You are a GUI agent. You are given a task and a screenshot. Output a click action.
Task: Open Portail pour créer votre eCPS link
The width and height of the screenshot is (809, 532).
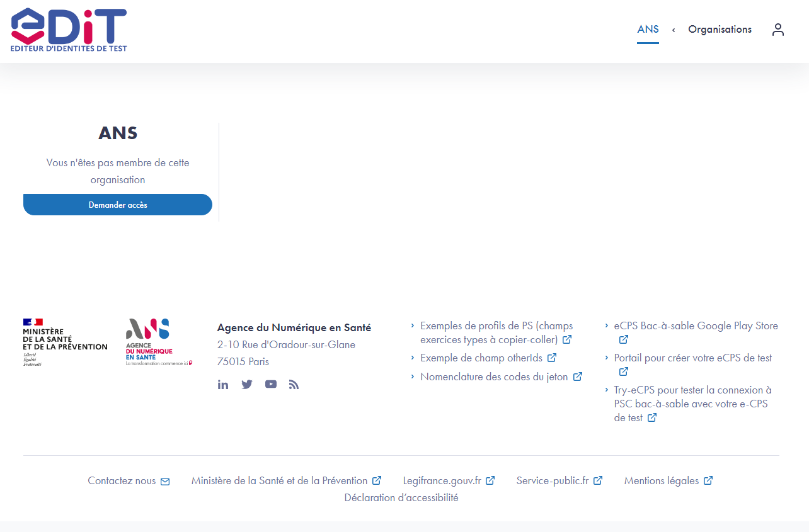point(692,358)
